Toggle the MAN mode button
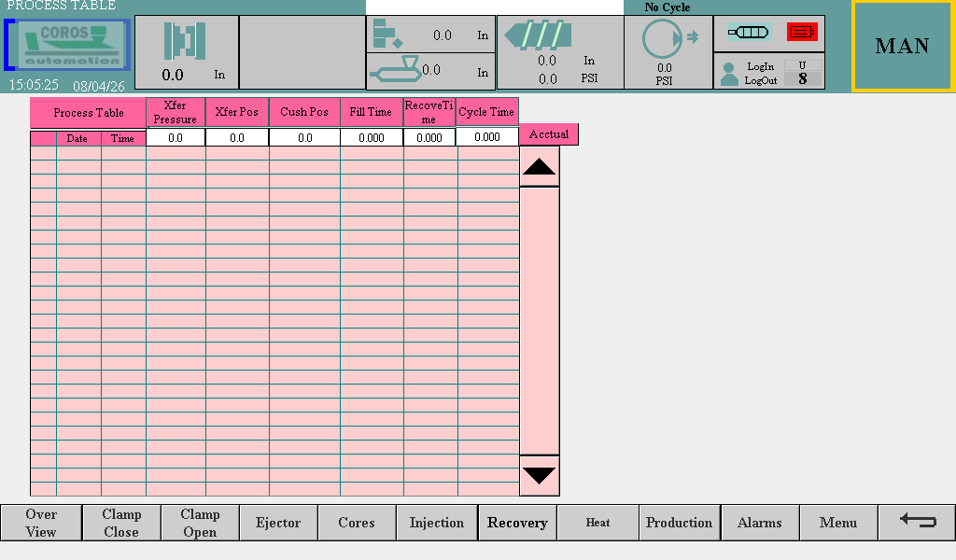 coord(902,46)
